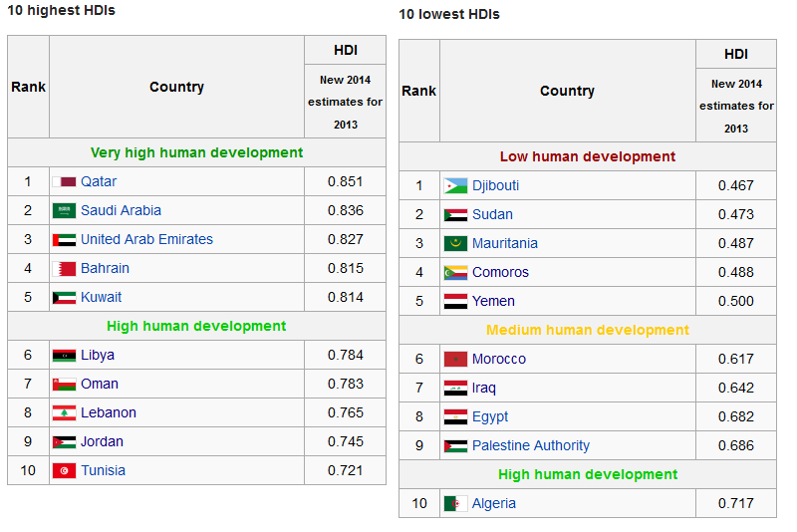The height and width of the screenshot is (532, 797).
Task: Open the Lebanon link
Action: 109,413
